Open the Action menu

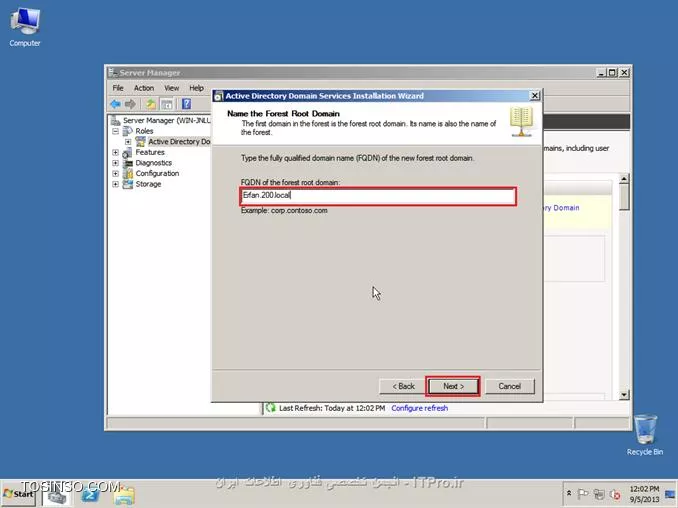point(144,88)
